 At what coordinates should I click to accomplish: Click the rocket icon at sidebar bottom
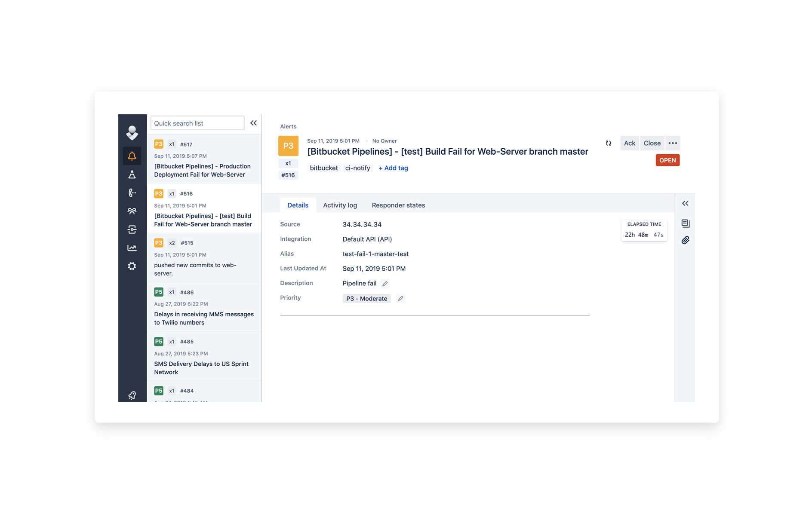[132, 395]
